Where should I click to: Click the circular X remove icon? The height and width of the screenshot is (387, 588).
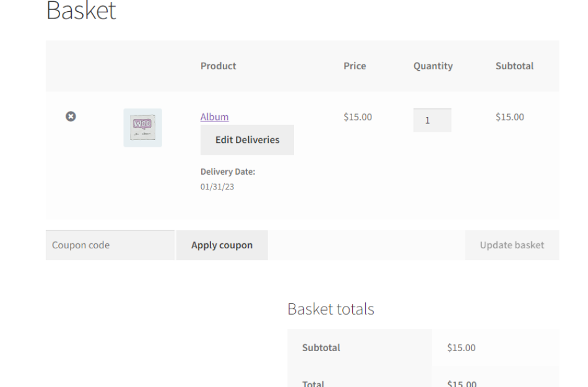[x=71, y=117]
